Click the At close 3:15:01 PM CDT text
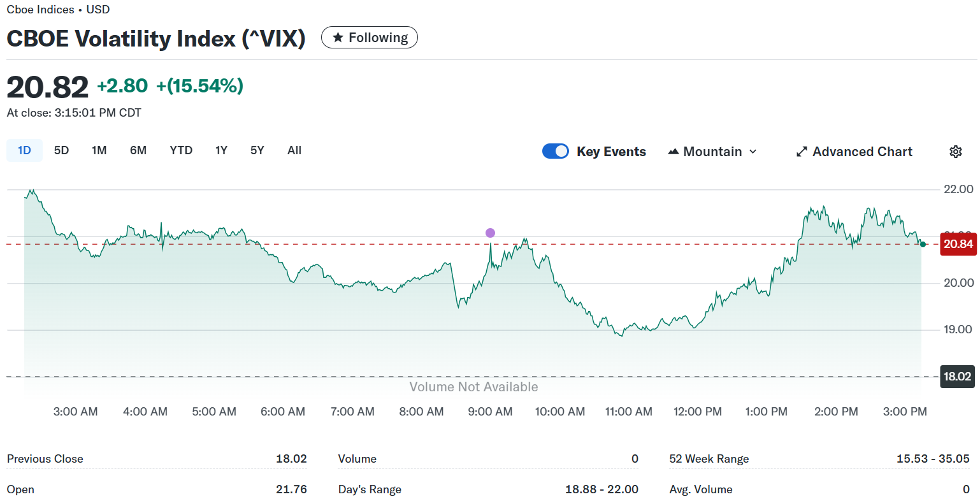 [x=74, y=113]
